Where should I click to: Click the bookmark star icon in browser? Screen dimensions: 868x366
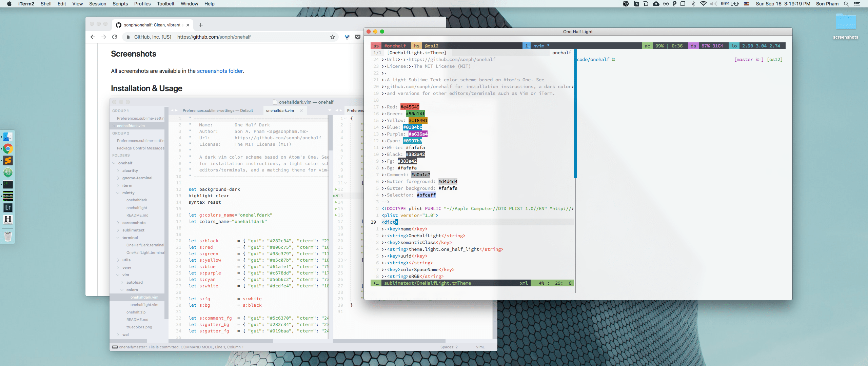pos(332,37)
